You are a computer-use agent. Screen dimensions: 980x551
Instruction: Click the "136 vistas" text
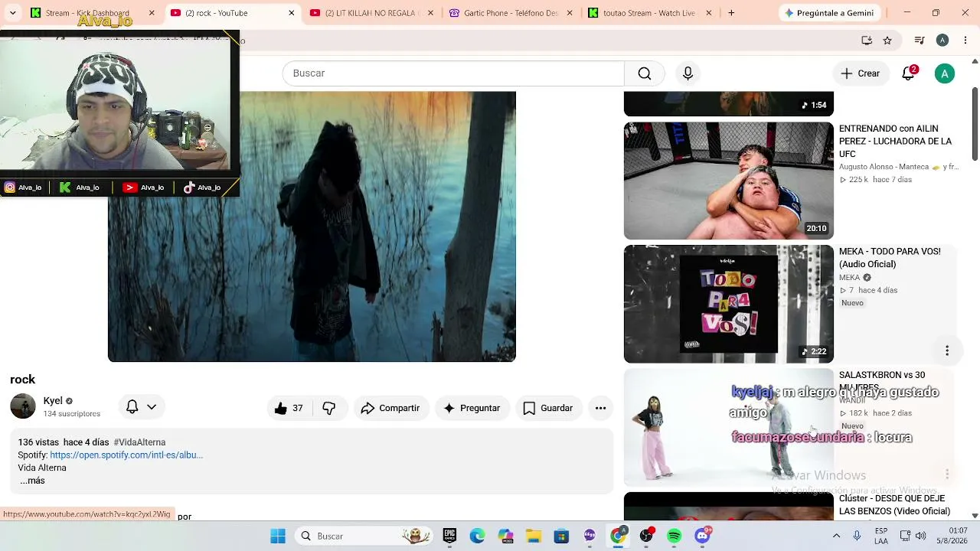point(38,442)
